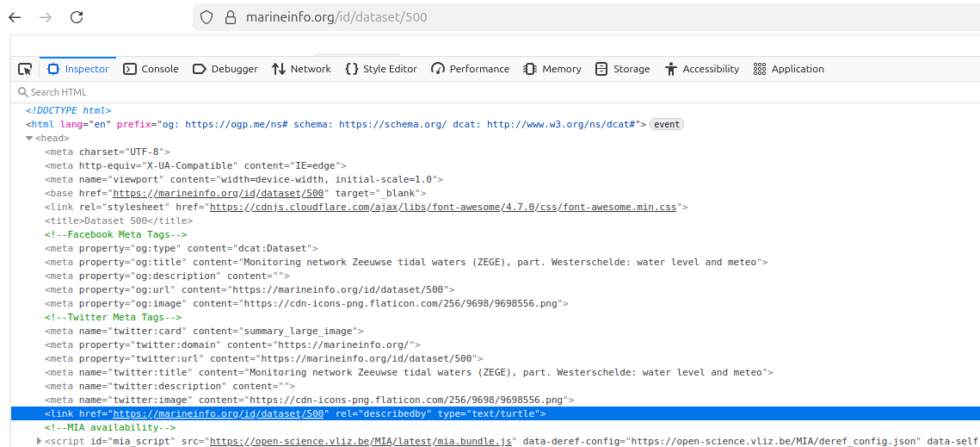Click the event badge on html tag
Image resolution: width=980 pixels, height=447 pixels.
[x=666, y=124]
